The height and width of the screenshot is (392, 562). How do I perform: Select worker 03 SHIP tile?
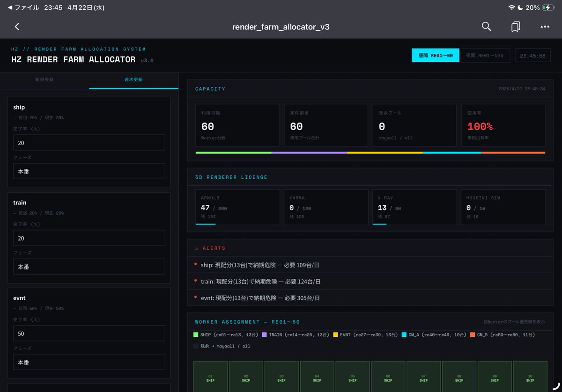281,377
